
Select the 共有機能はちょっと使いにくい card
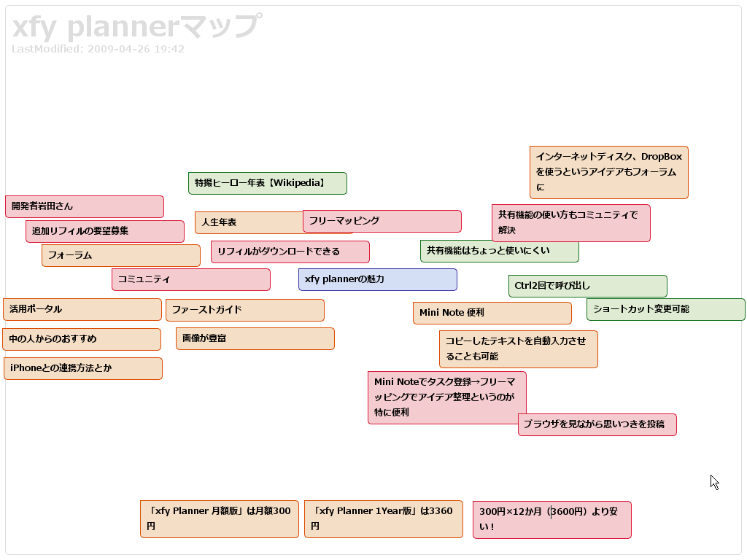tap(499, 252)
